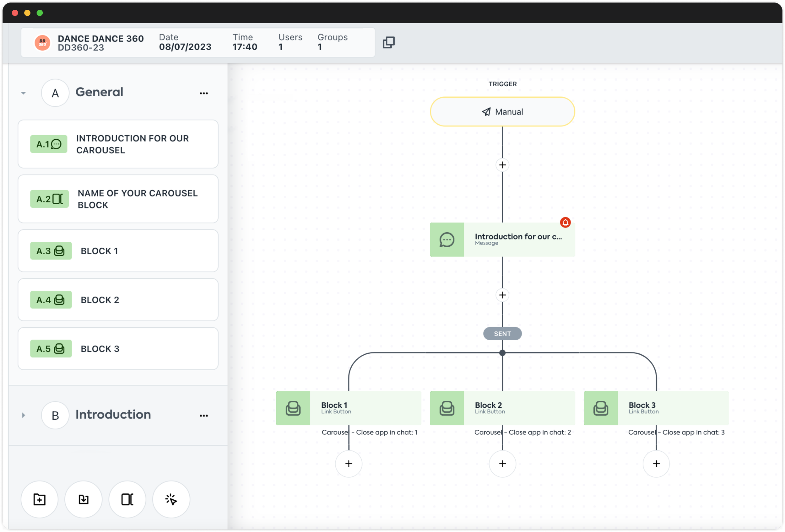The height and width of the screenshot is (532, 785).
Task: Click the paper plane icon in Manual trigger
Action: pos(486,112)
